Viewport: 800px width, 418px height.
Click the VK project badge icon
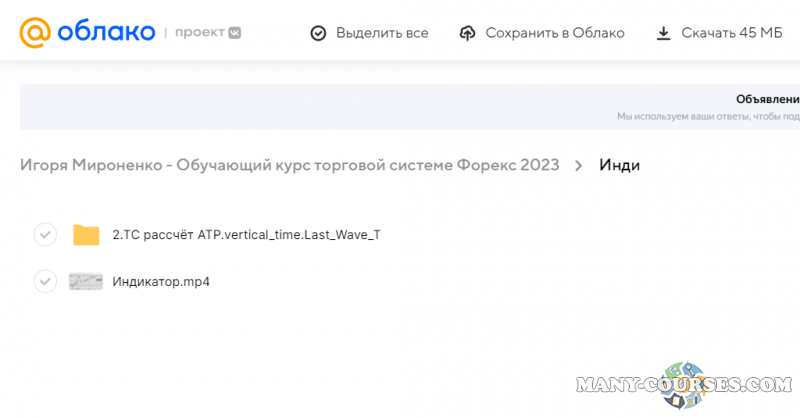click(234, 32)
